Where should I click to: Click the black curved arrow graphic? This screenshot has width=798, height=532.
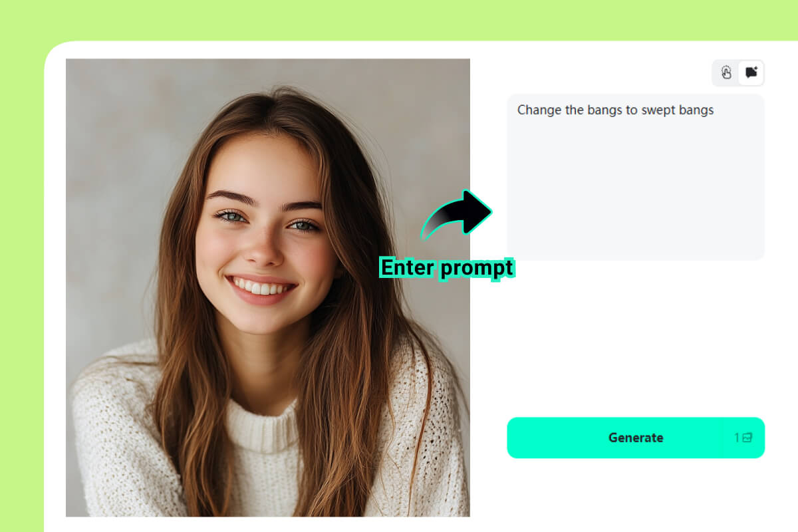[457, 214]
